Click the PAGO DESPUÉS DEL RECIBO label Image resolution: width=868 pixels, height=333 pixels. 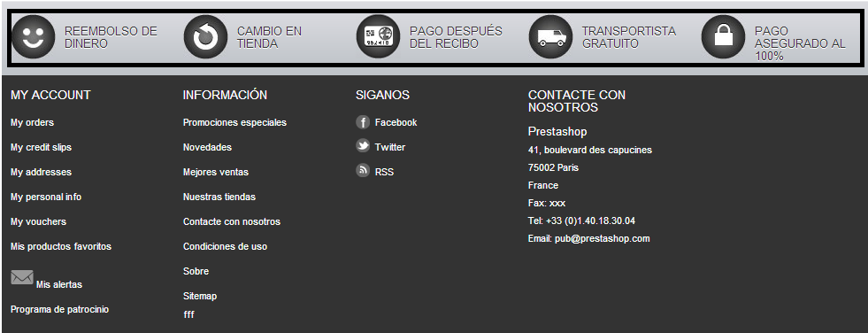[x=457, y=38]
